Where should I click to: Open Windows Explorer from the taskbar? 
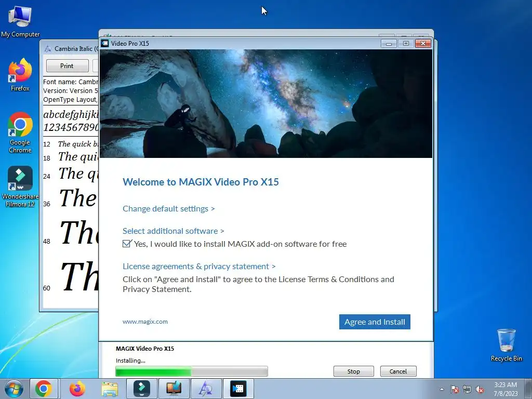[110, 389]
